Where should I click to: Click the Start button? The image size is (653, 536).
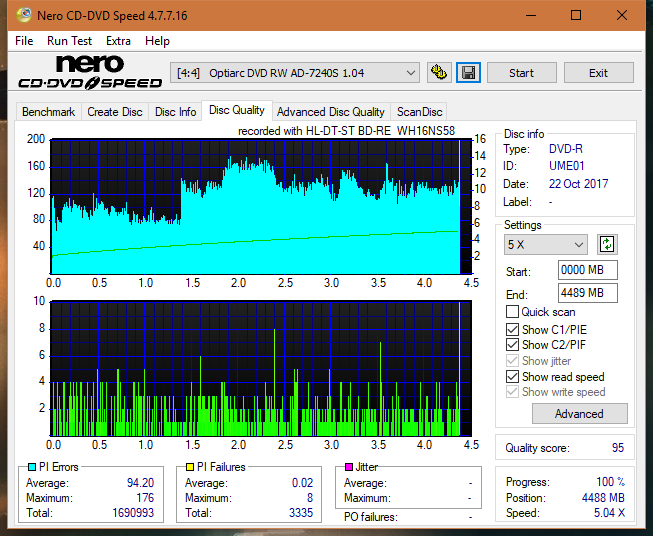point(521,73)
